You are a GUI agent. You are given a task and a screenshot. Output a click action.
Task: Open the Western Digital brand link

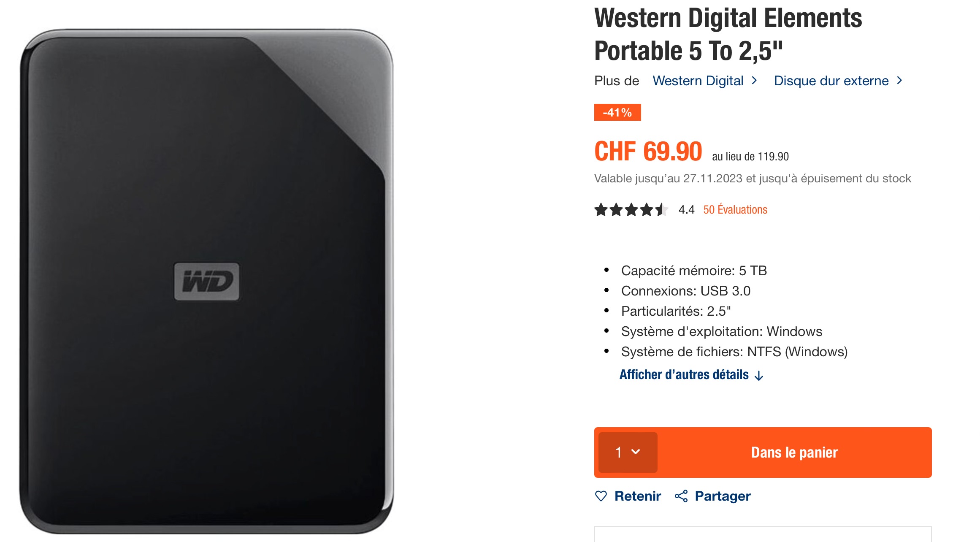point(698,81)
